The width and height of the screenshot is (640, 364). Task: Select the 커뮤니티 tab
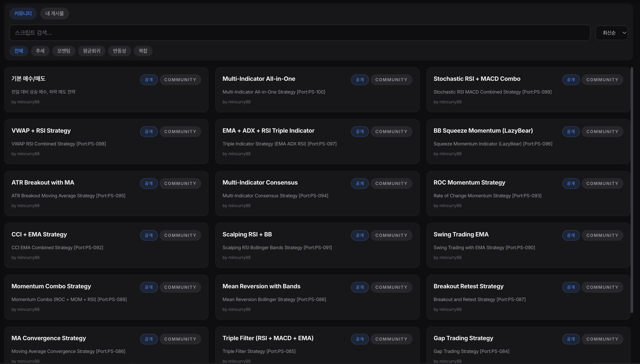(x=23, y=13)
